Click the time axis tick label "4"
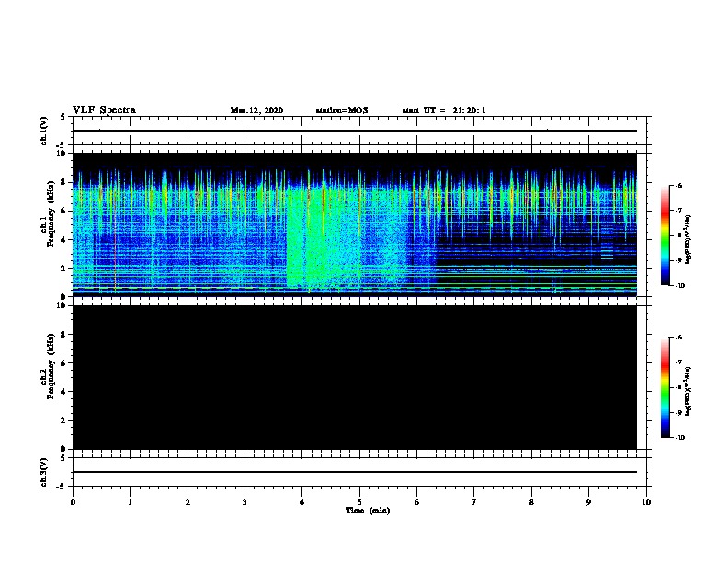Screen dimensions: 728x563 pos(302,502)
